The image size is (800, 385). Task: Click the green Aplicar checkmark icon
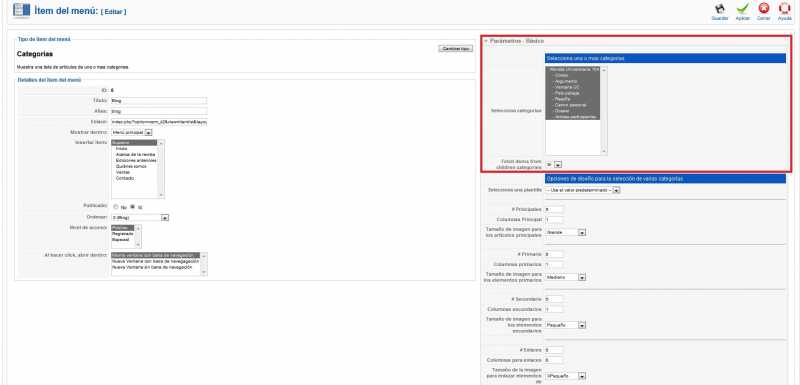coord(742,9)
